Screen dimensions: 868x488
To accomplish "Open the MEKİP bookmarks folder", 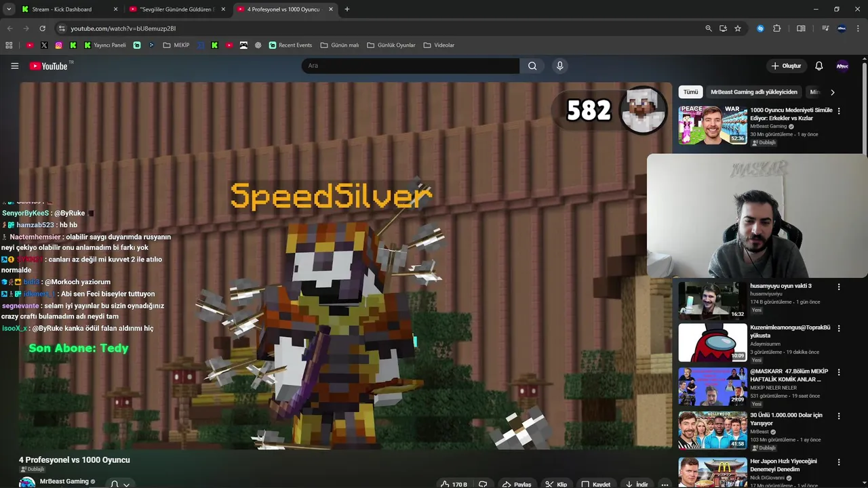I will click(x=176, y=45).
